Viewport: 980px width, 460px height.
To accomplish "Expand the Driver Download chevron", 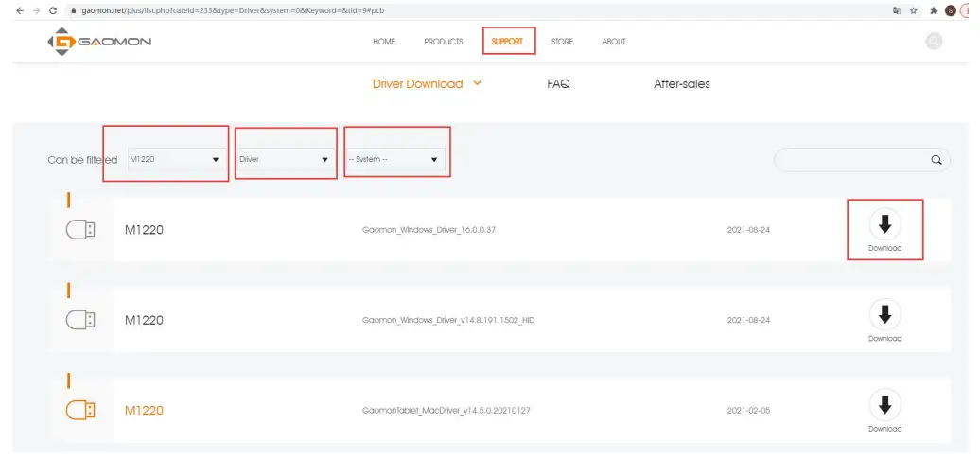I will click(477, 83).
